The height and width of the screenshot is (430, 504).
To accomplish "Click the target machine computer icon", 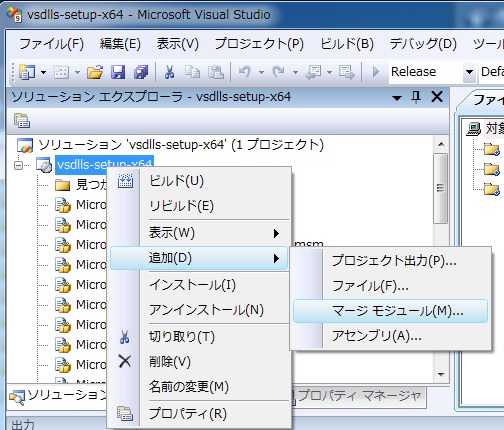I will 474,129.
